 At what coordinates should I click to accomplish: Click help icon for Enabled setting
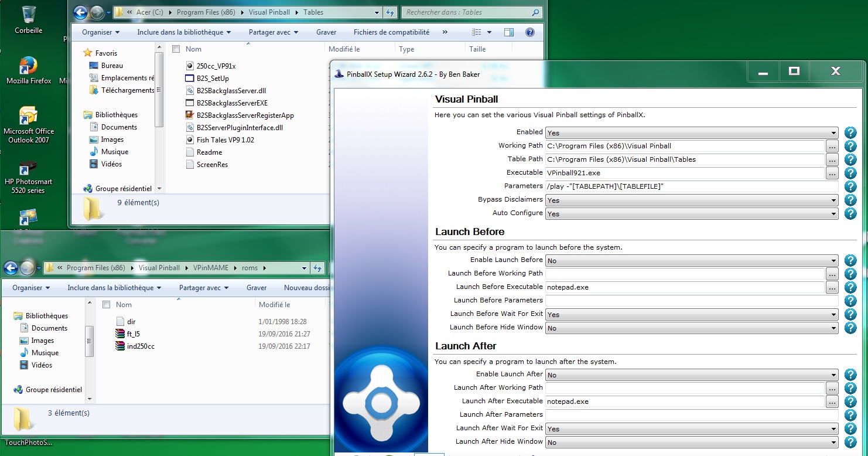850,133
